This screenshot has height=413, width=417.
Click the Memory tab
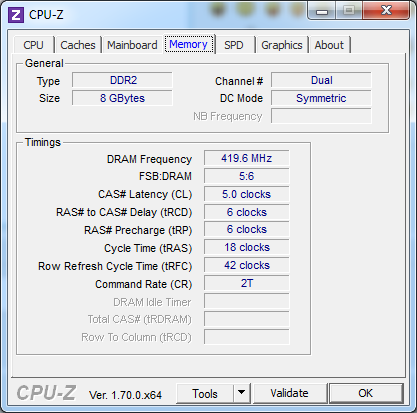click(188, 44)
